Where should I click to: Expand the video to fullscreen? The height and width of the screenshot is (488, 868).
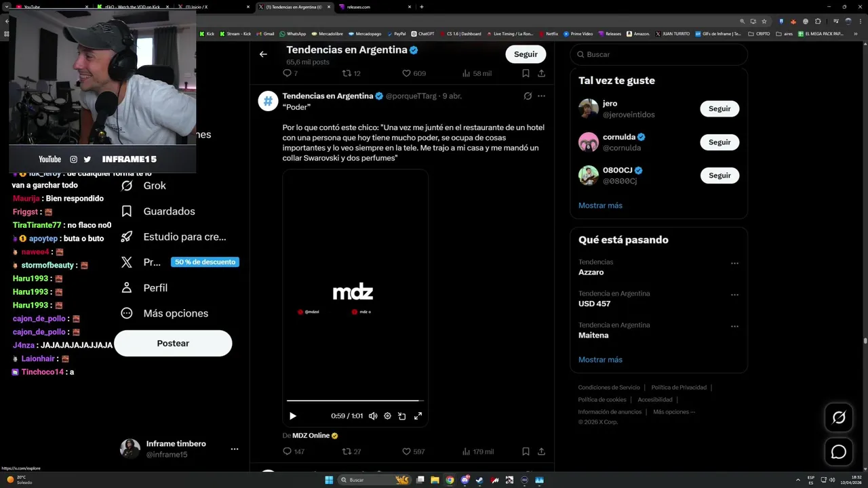coord(418,416)
